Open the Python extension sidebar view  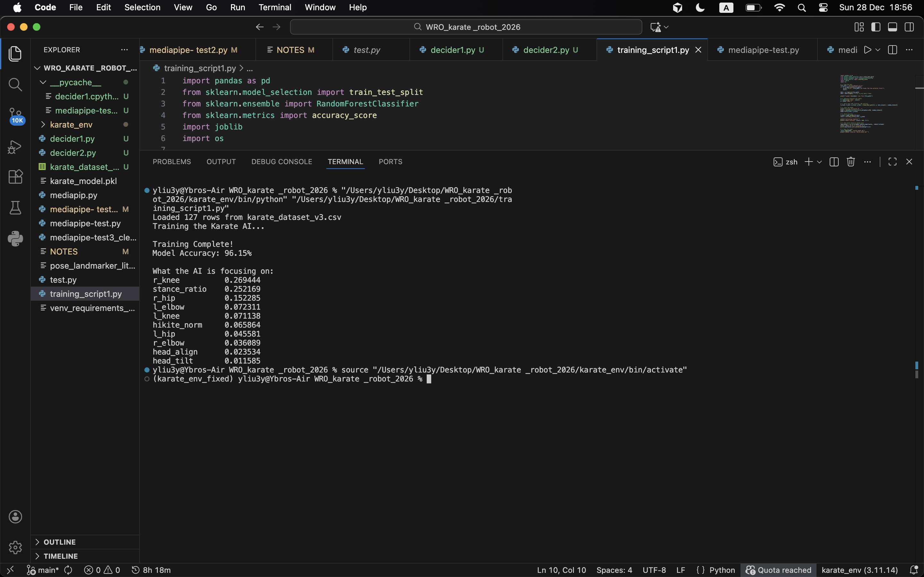point(15,238)
